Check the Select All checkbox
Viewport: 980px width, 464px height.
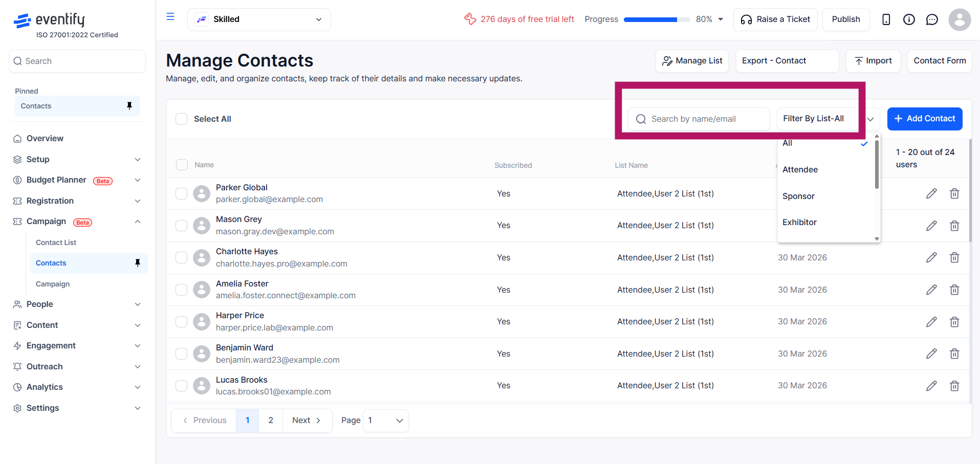[x=182, y=119]
